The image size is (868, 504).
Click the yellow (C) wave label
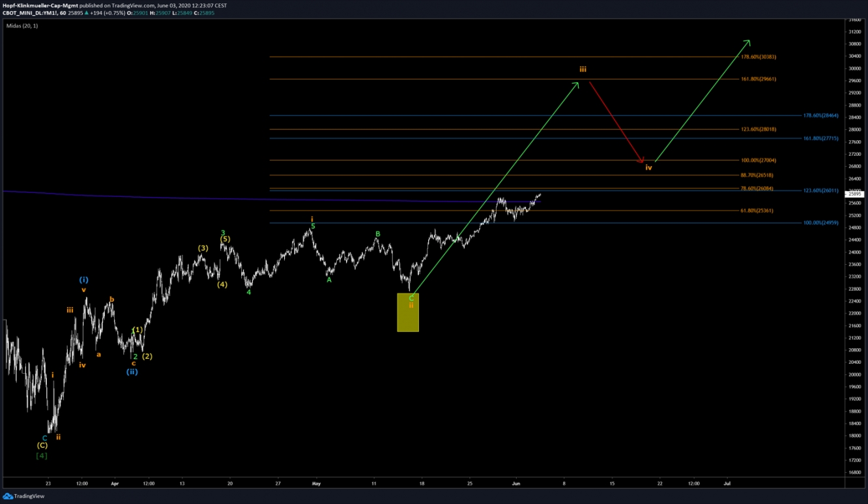click(x=42, y=446)
